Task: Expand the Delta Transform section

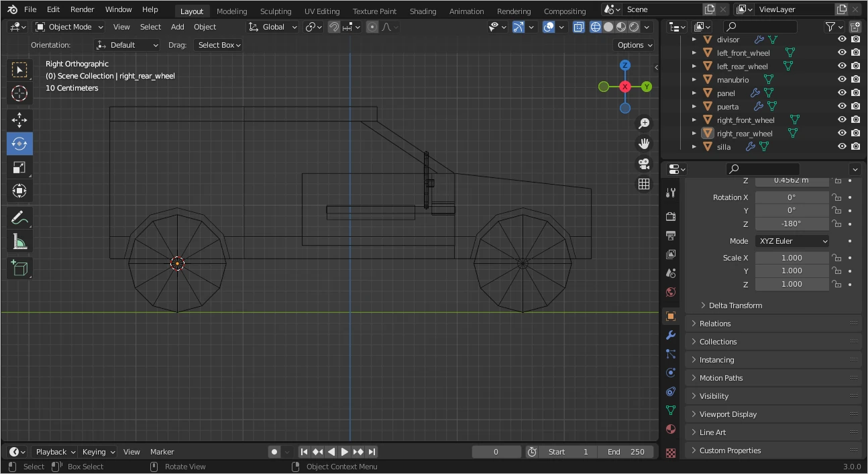Action: coord(735,305)
